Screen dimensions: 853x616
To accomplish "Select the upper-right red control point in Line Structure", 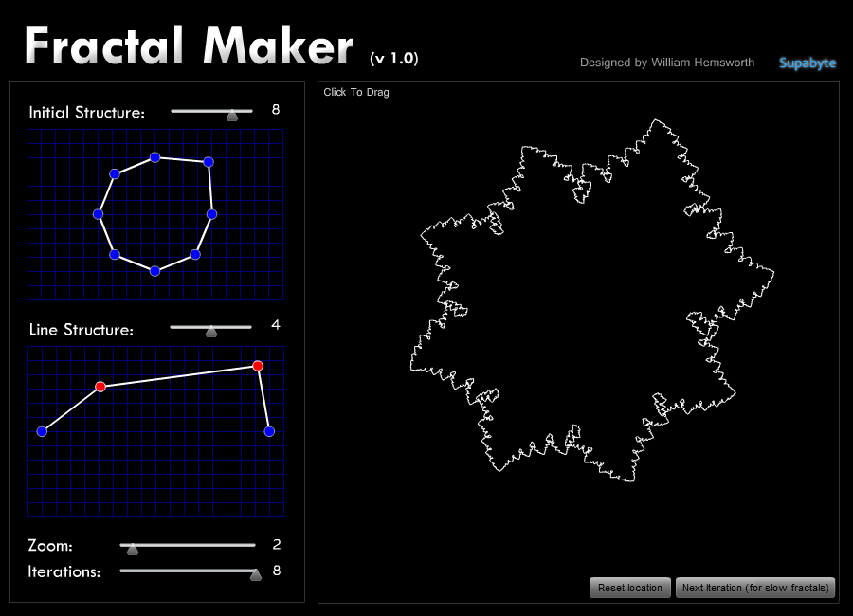I will [258, 364].
